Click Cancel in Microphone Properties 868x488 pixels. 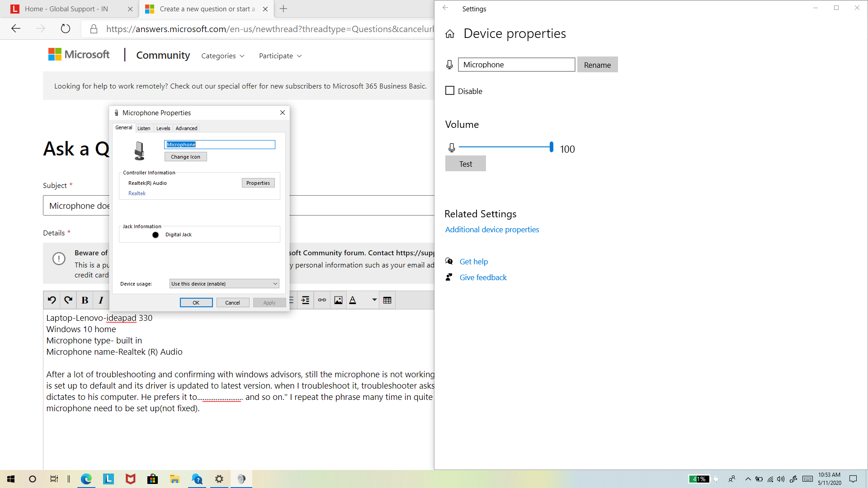point(233,303)
